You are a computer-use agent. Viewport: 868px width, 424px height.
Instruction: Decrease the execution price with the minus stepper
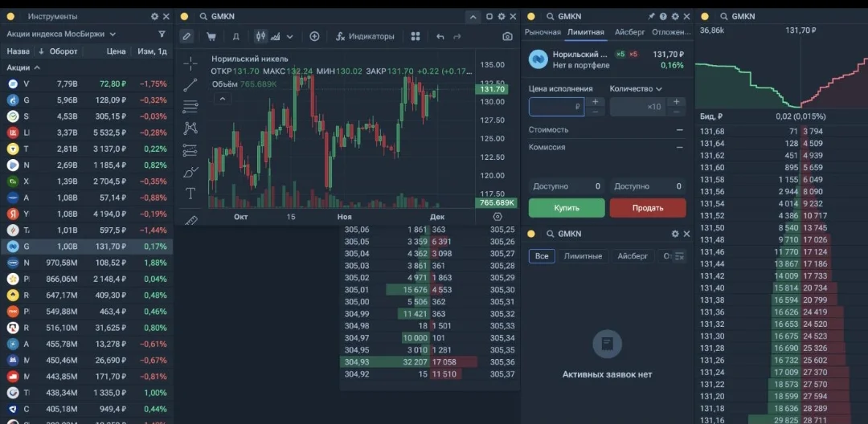click(595, 112)
